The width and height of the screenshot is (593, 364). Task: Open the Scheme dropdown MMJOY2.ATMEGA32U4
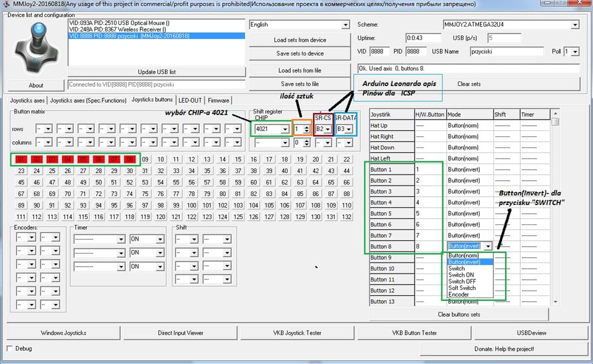click(574, 25)
